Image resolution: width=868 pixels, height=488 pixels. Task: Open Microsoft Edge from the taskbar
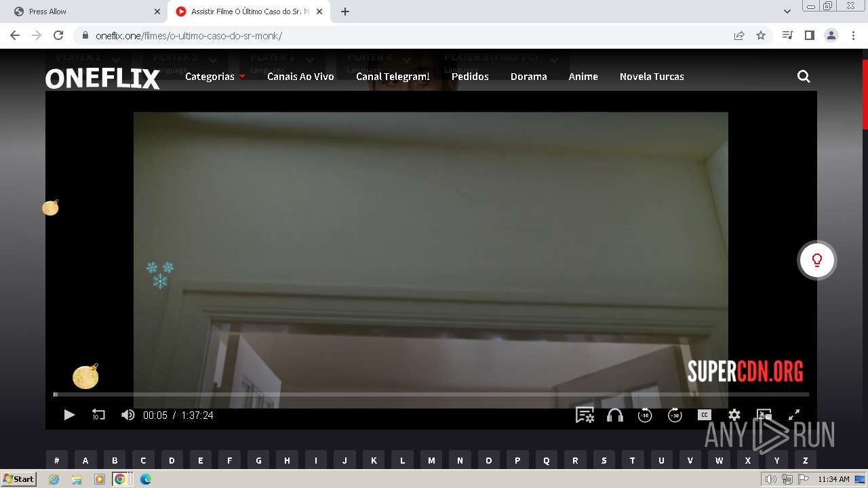click(146, 479)
